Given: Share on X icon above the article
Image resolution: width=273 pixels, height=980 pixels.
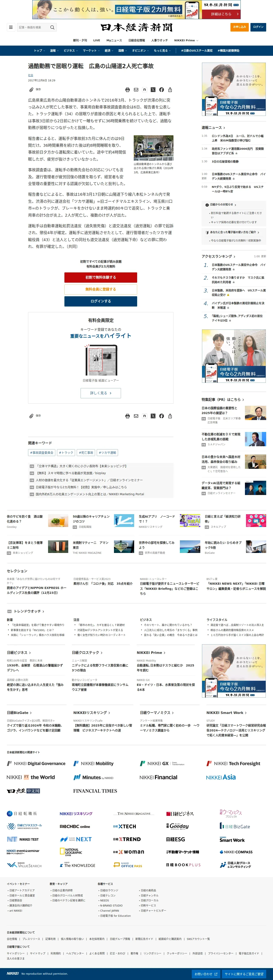Looking at the screenshot, I should [x=153, y=90].
